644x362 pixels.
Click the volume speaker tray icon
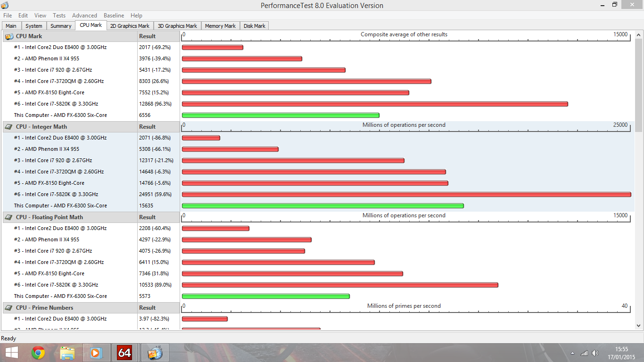(595, 353)
